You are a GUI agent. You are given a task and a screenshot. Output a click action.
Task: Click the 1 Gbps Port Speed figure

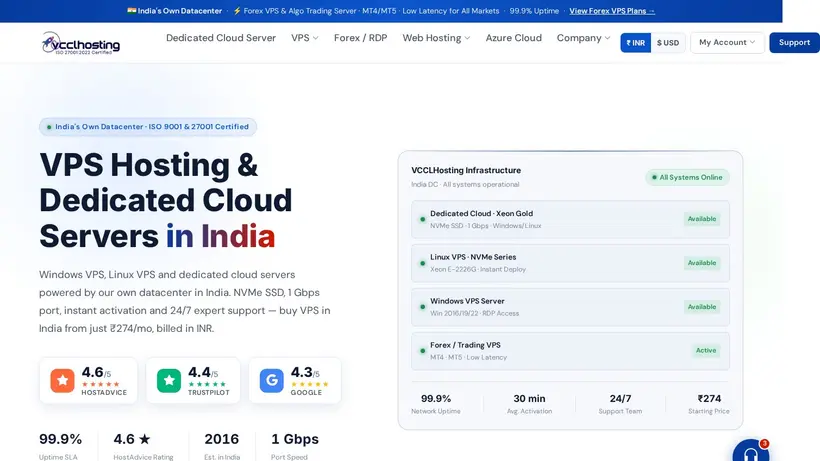tap(294, 446)
